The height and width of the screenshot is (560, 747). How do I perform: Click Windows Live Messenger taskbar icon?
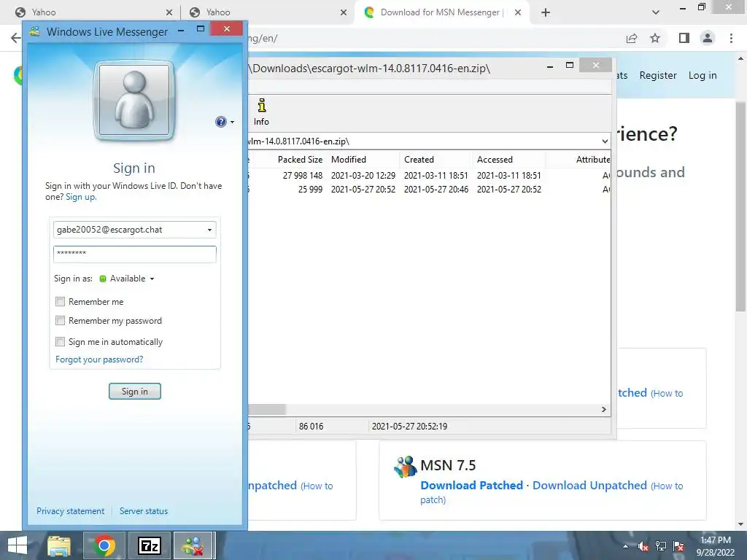[x=193, y=545]
